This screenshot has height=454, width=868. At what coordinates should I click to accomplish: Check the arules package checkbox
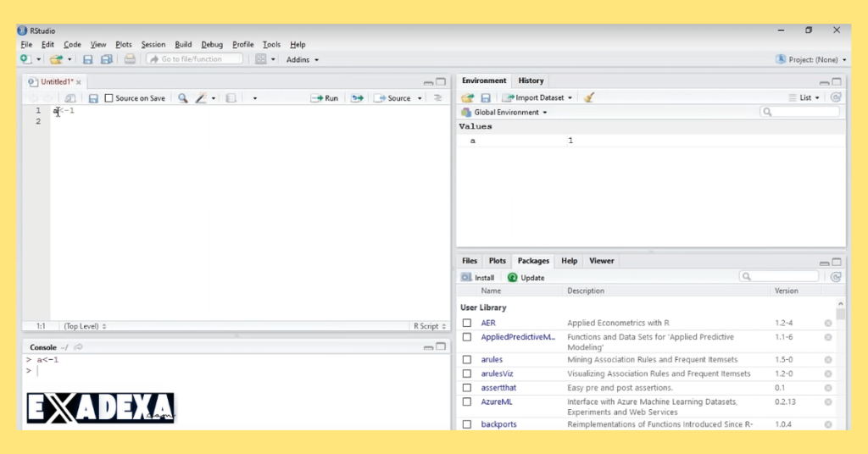point(467,360)
